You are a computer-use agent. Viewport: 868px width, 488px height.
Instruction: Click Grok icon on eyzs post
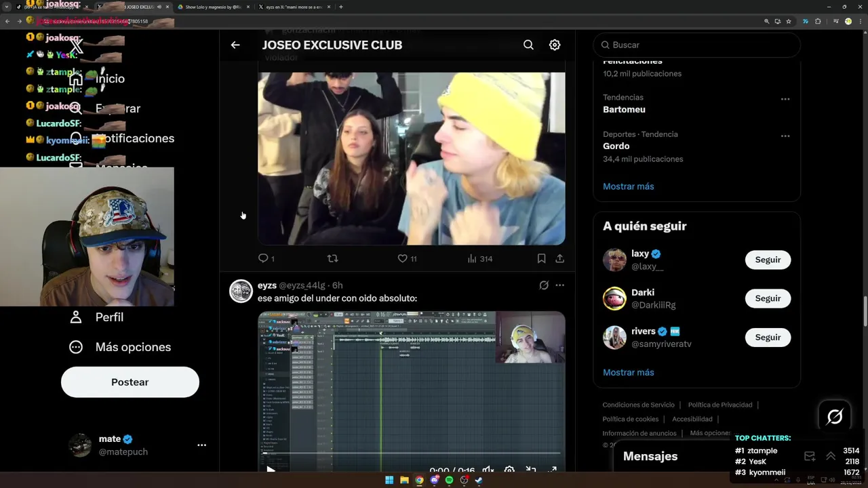[543, 285]
